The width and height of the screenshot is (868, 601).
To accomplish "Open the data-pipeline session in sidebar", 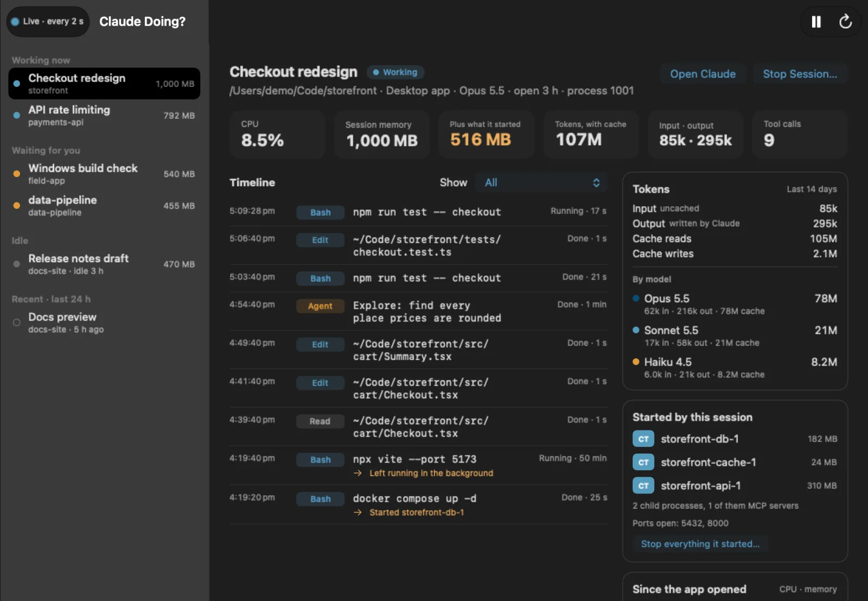I will 104,206.
